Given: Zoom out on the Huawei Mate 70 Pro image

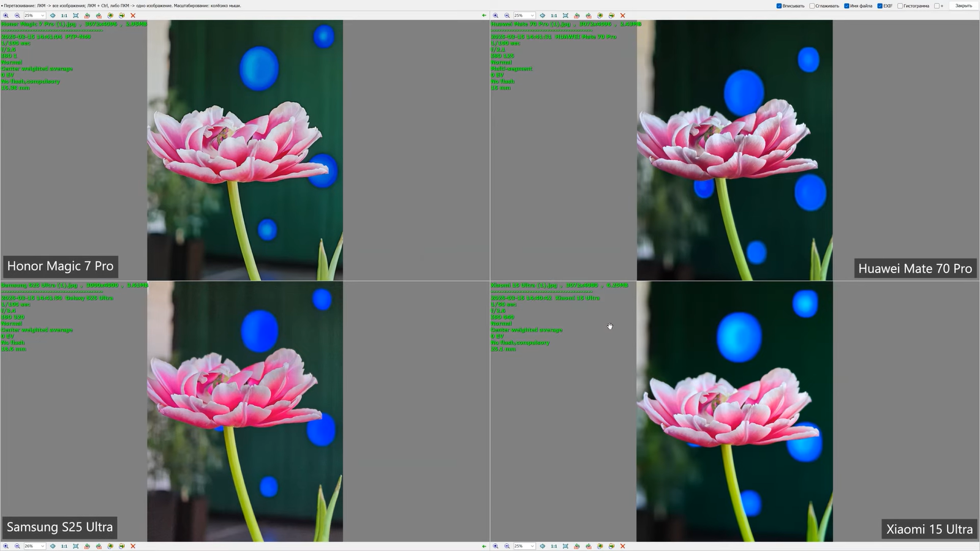Looking at the screenshot, I should click(507, 15).
